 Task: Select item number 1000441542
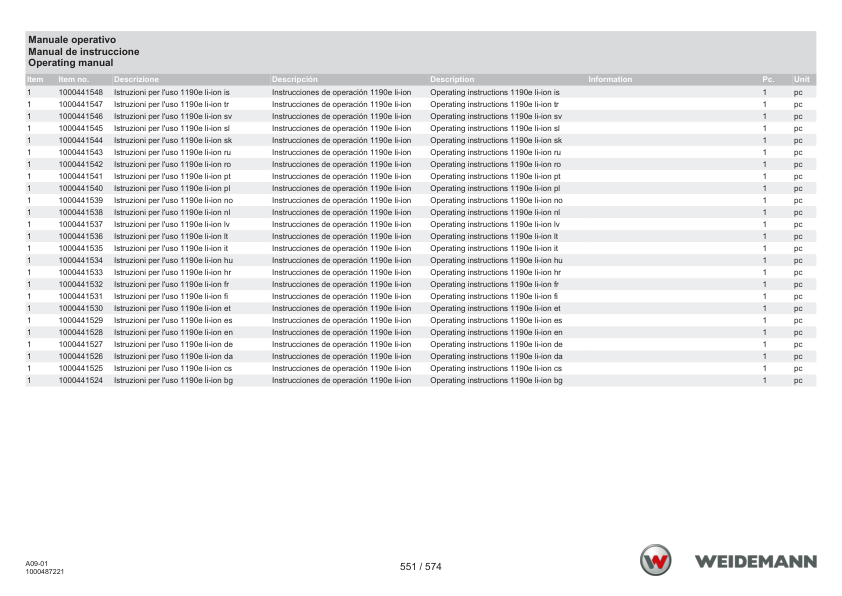point(81,164)
